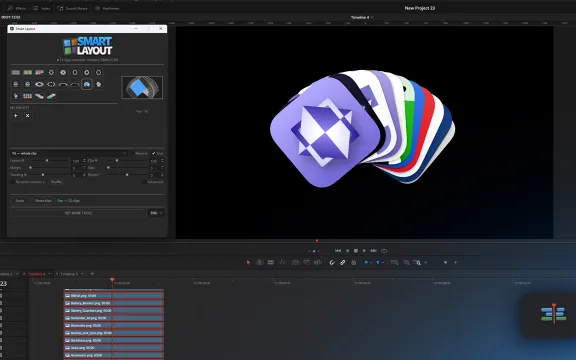
Task: Click the Full Extent Zoom icon
Action: (394, 262)
